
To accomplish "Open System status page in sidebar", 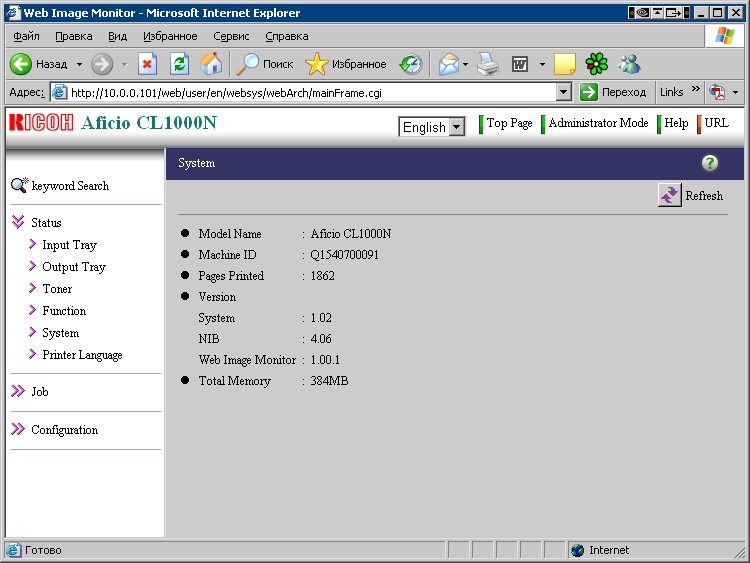I will click(x=60, y=333).
